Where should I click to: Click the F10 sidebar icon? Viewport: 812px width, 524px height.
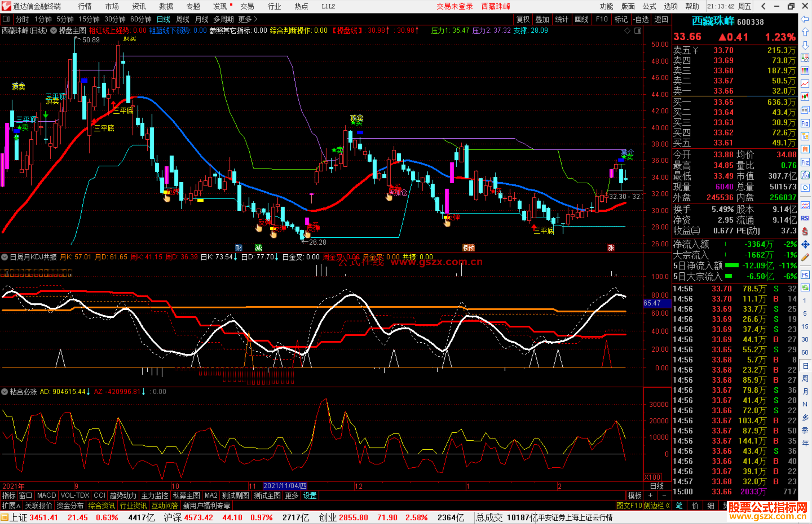[x=805, y=123]
